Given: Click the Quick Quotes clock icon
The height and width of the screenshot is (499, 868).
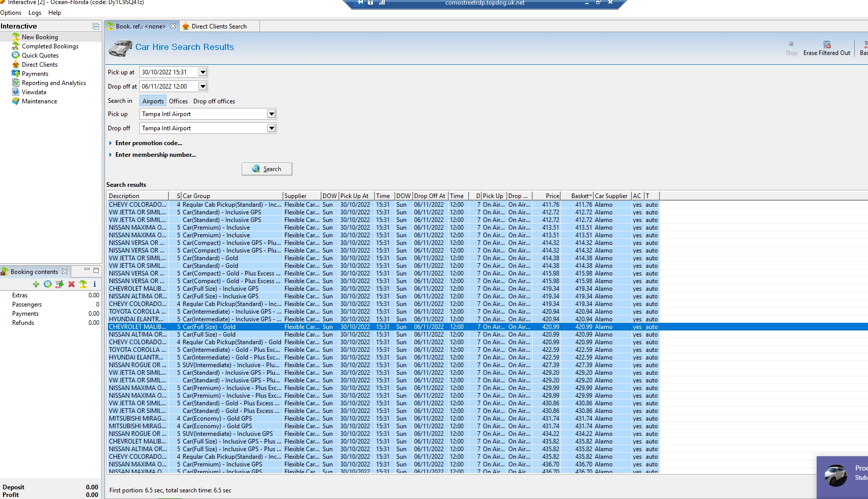Looking at the screenshot, I should click(x=16, y=55).
